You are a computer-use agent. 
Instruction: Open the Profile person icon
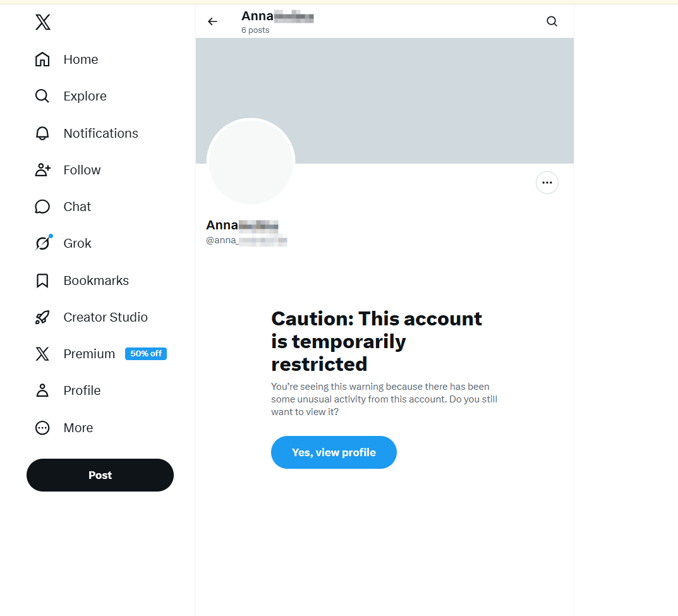pos(42,390)
